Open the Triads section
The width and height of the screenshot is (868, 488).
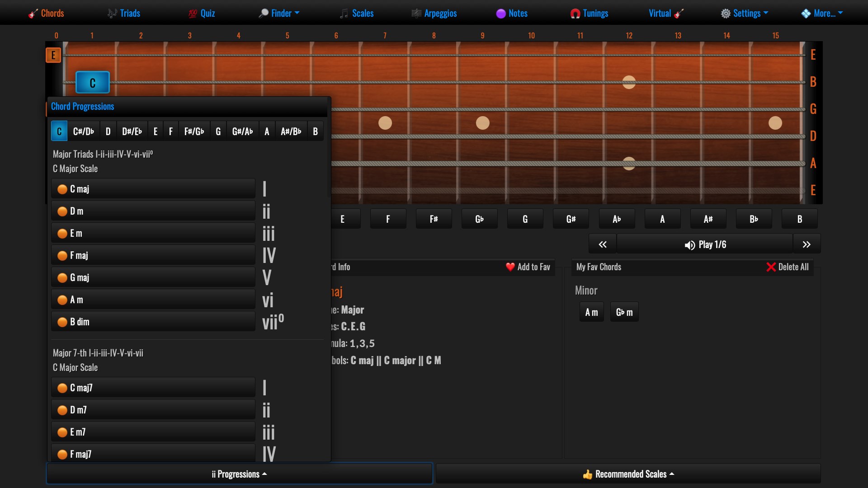pos(124,13)
